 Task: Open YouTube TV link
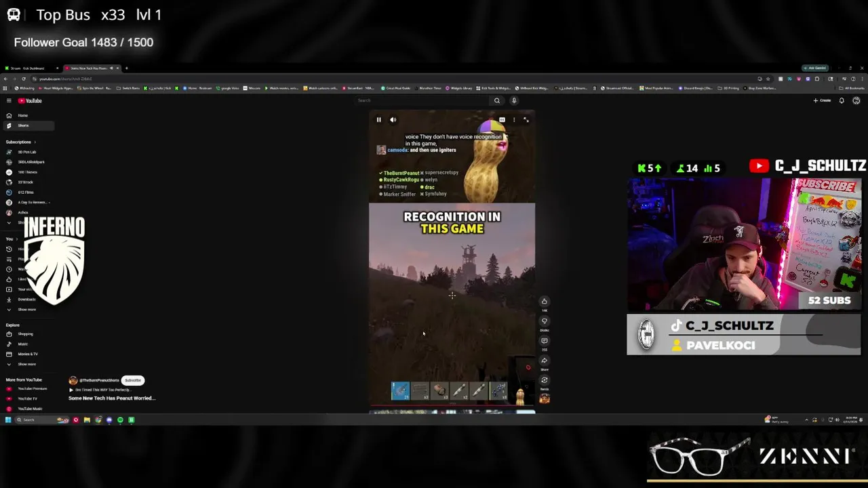(27, 399)
